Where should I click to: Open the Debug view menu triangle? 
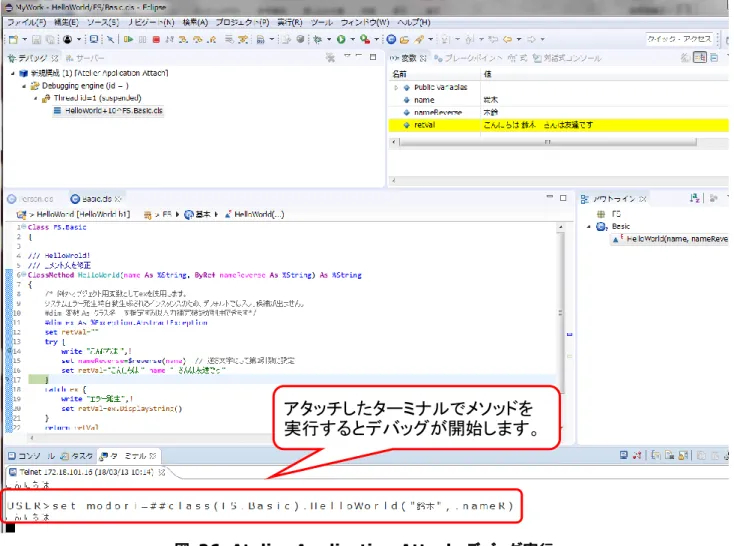(347, 56)
